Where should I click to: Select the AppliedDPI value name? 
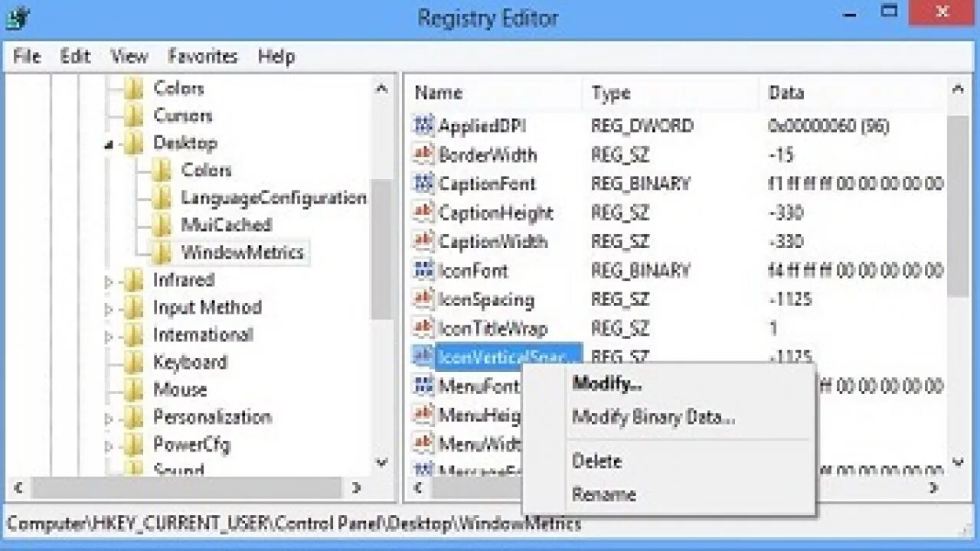pyautogui.click(x=482, y=126)
